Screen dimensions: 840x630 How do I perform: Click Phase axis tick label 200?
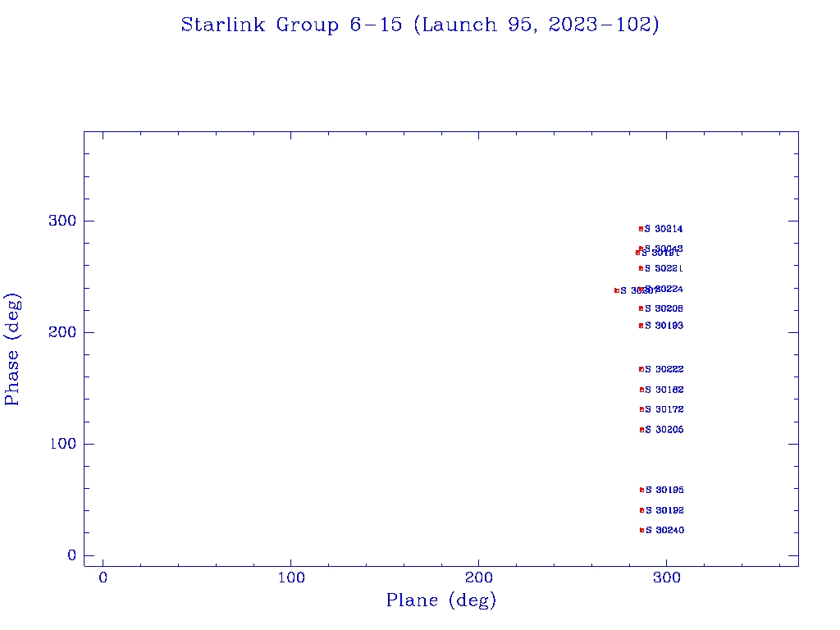62,332
